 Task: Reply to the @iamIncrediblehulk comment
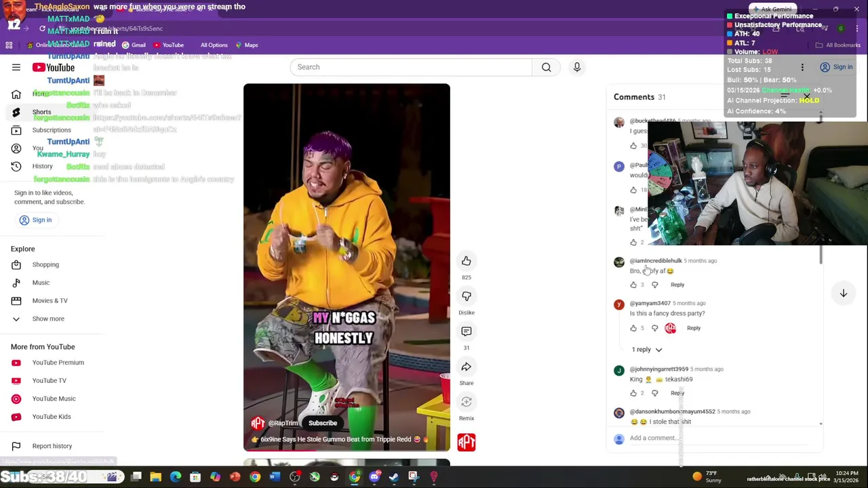pos(677,285)
